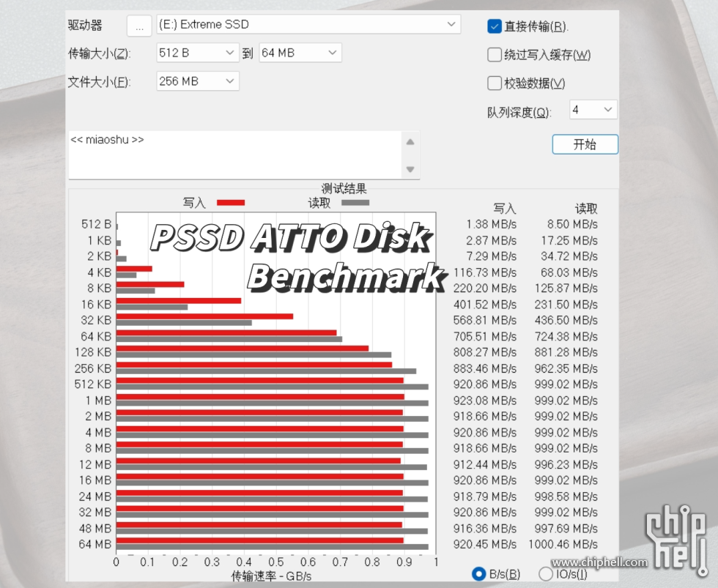Image resolution: width=718 pixels, height=588 pixels.
Task: Click the 996.23 MB/s read value
Action: pos(566,464)
